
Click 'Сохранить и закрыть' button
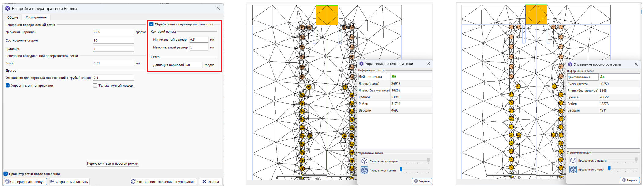69,182
